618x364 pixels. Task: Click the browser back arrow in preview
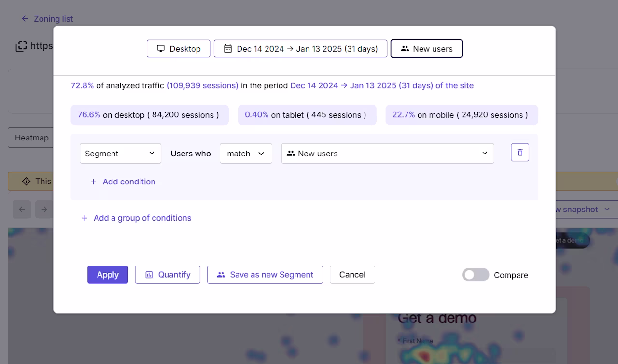click(x=22, y=210)
